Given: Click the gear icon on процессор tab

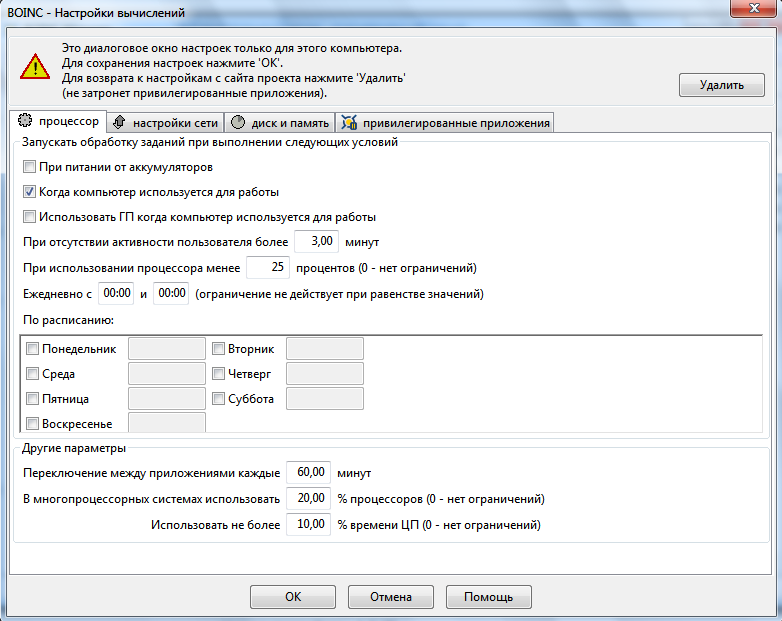Looking at the screenshot, I should (25, 120).
